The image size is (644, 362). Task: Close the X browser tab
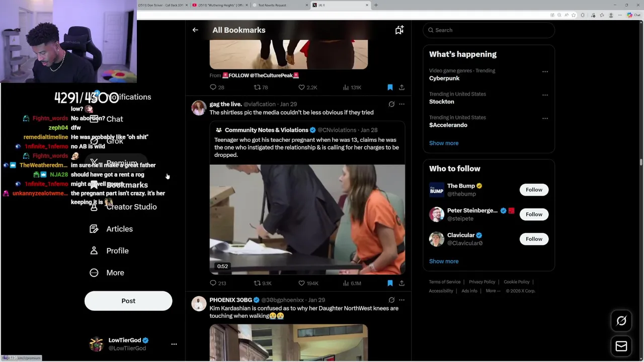(x=367, y=5)
